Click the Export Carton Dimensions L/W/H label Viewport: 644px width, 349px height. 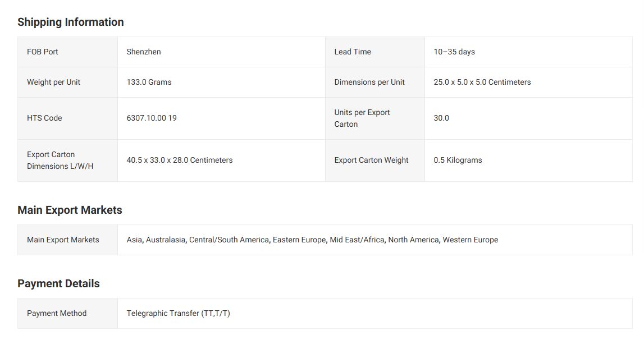60,160
